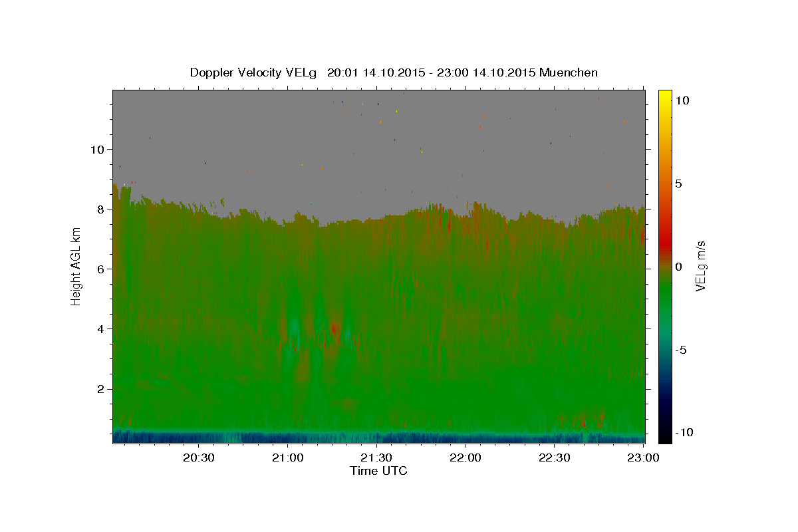Screen dimensions: 798x532
Task: Click the height axis label '10'
Action: point(97,149)
